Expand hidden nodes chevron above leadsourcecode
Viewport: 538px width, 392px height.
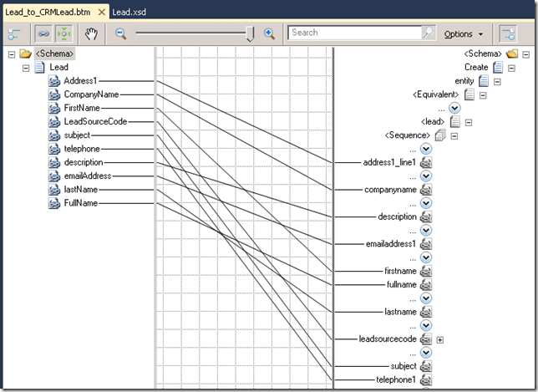coord(426,325)
